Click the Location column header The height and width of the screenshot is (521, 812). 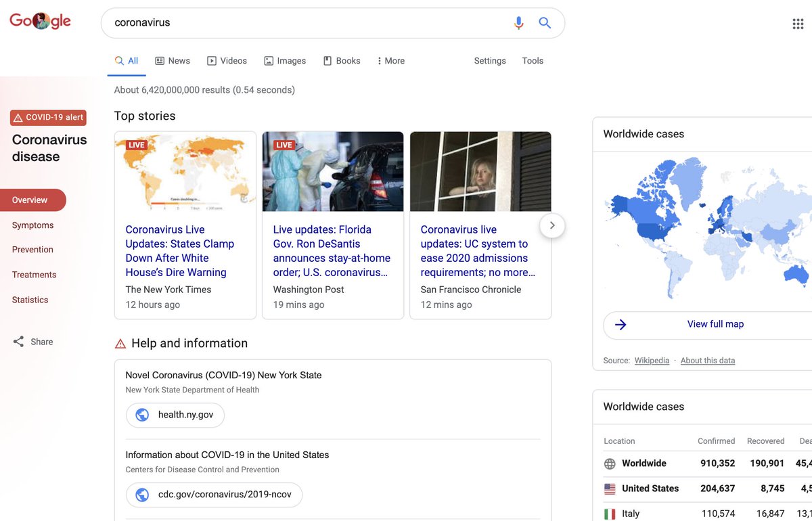coord(619,441)
